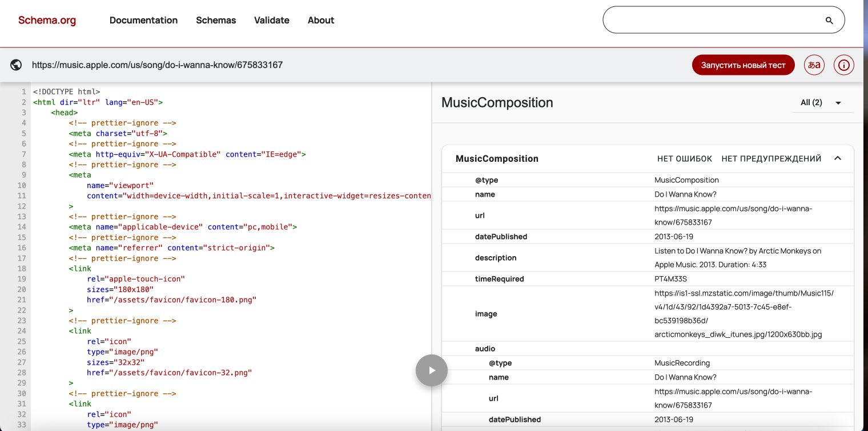Open the Documentation menu
The width and height of the screenshot is (868, 431).
tap(143, 21)
